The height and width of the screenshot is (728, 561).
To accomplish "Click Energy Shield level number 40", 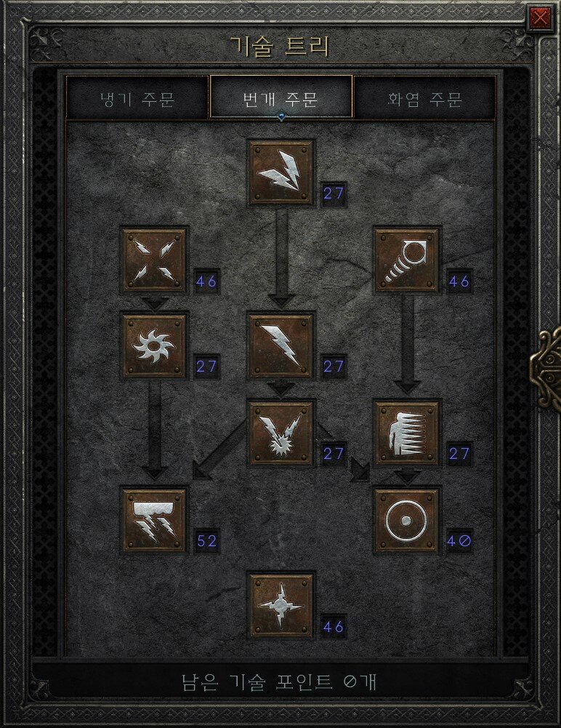I will point(459,541).
